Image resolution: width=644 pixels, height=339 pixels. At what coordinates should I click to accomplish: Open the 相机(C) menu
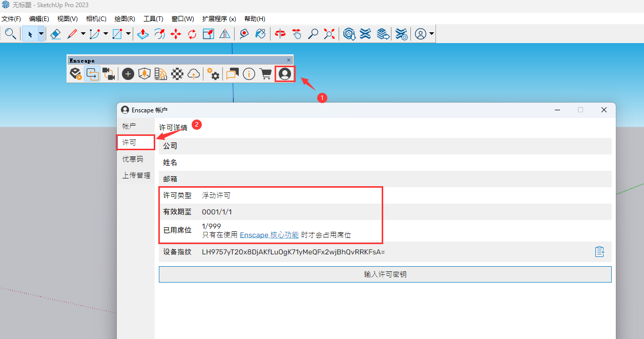tap(96, 19)
